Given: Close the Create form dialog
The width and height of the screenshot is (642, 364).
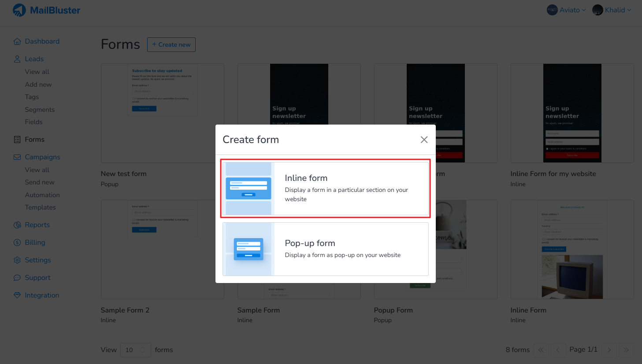Looking at the screenshot, I should coord(424,140).
